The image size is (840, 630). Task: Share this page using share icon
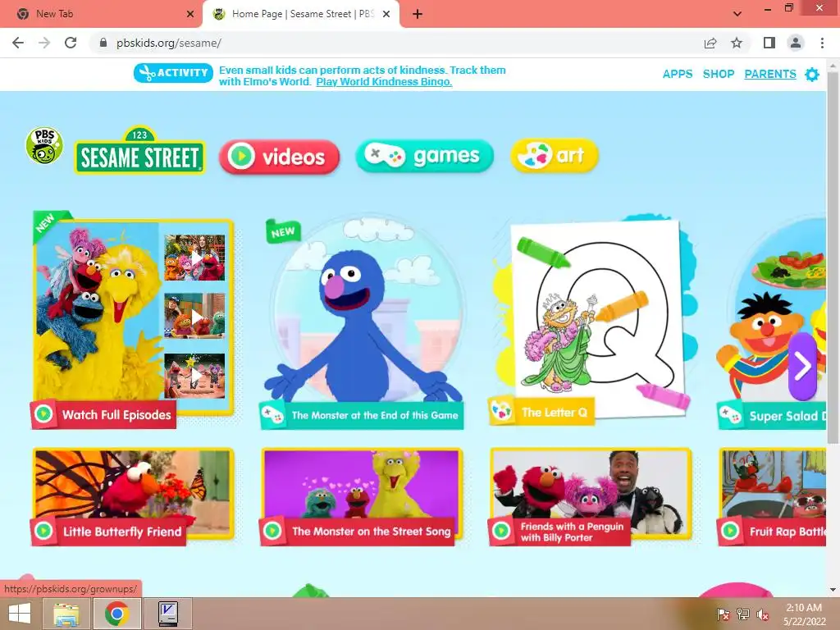coord(710,43)
